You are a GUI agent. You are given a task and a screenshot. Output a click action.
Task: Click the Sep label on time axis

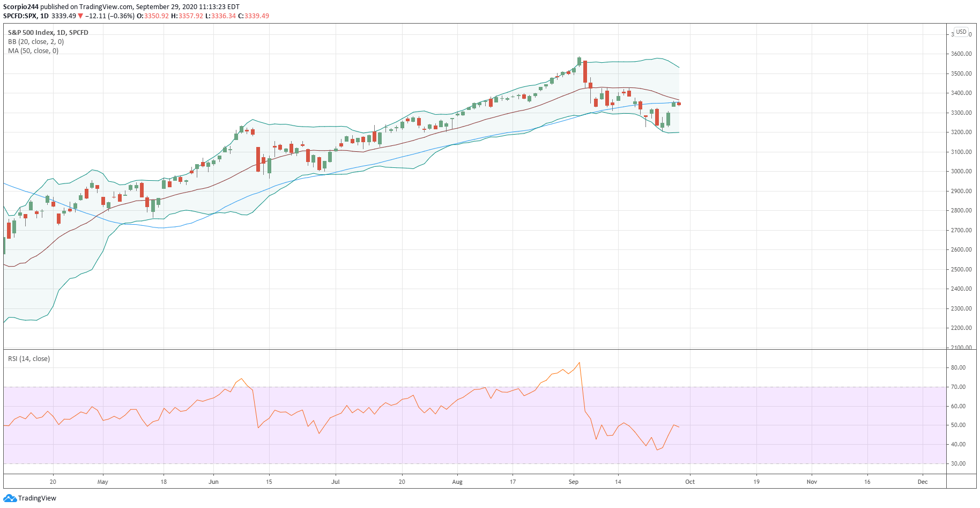574,482
